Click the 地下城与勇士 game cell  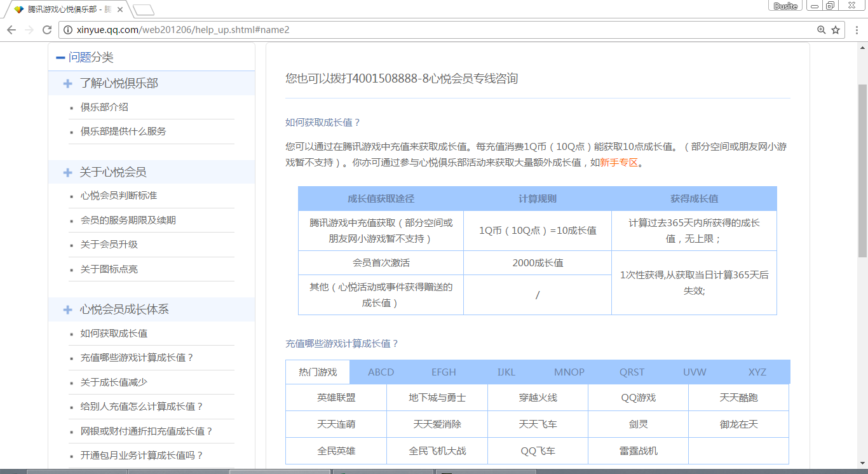pos(437,398)
